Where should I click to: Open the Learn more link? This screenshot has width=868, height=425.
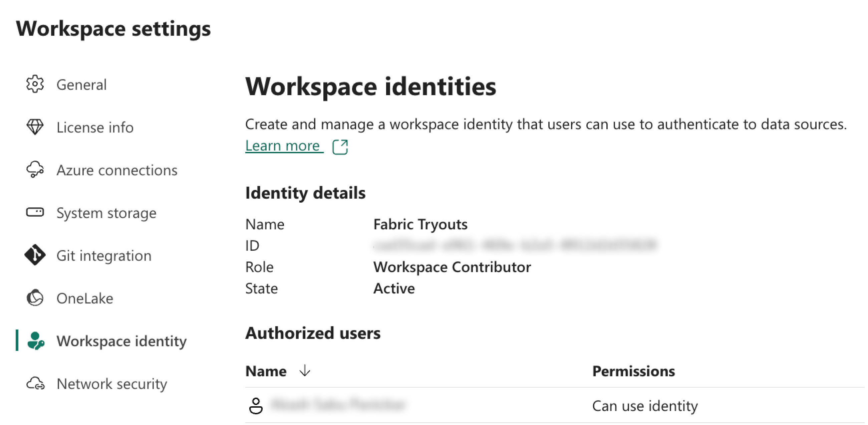(x=282, y=146)
